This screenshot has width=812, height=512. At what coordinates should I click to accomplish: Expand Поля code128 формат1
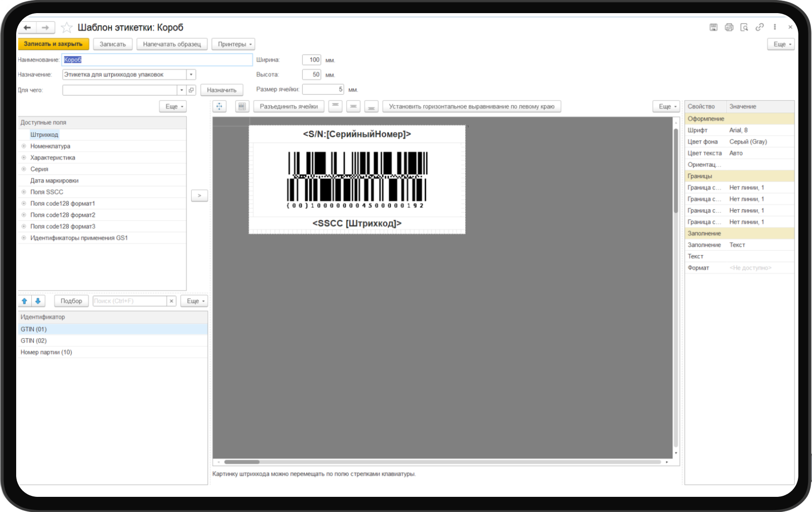click(24, 204)
